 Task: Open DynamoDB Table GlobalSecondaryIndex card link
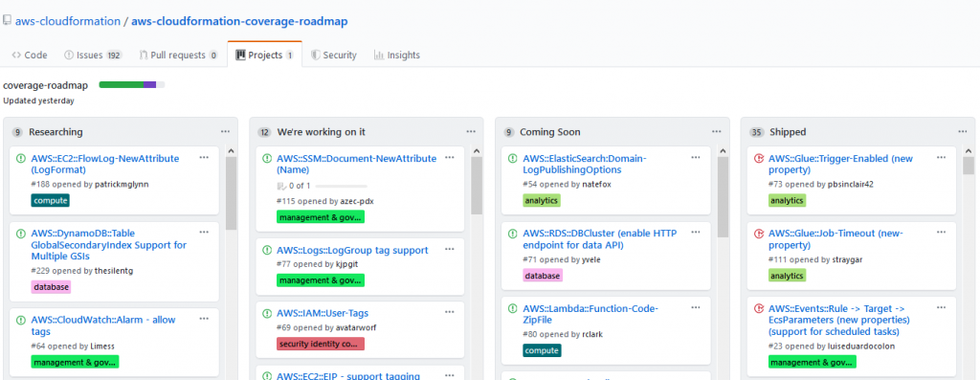coord(109,244)
